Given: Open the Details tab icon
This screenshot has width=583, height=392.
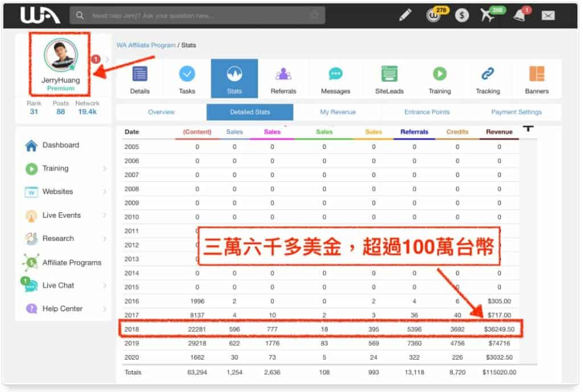Looking at the screenshot, I should (140, 73).
